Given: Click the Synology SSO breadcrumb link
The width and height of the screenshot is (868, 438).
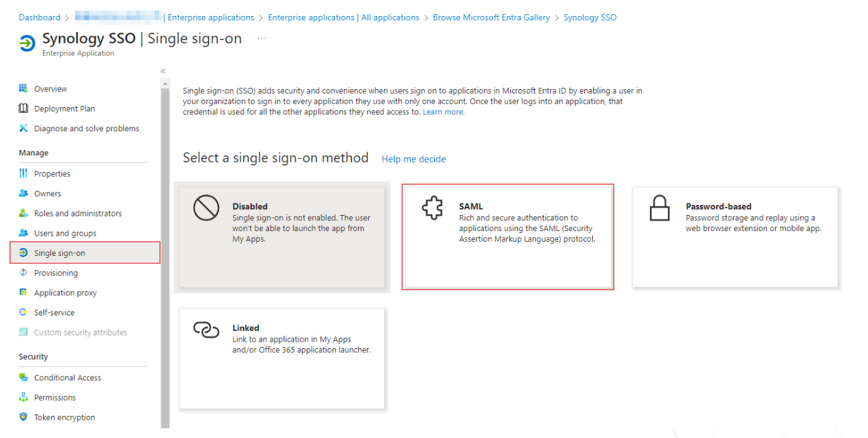Looking at the screenshot, I should 590,17.
